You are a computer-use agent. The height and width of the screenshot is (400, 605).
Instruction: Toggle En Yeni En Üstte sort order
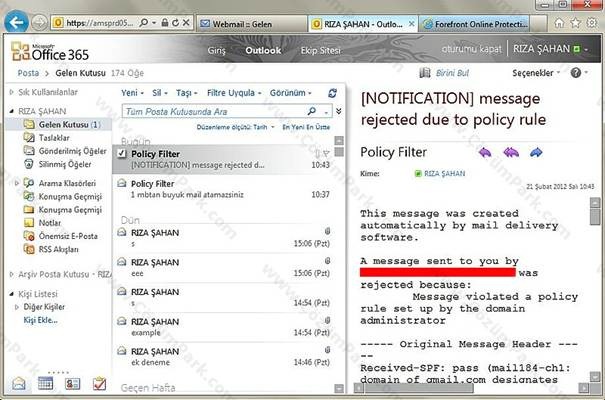pyautogui.click(x=306, y=127)
